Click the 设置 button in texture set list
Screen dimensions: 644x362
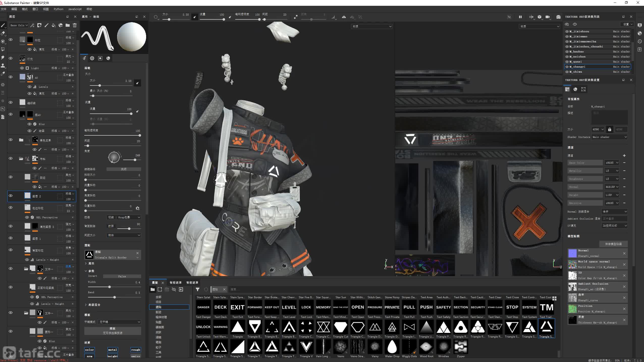627,24
